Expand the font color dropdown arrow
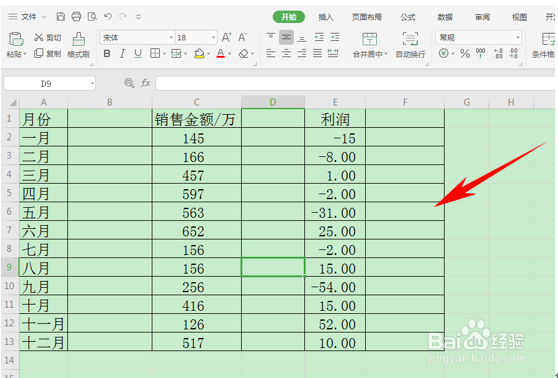The height and width of the screenshot is (378, 558). click(x=230, y=54)
